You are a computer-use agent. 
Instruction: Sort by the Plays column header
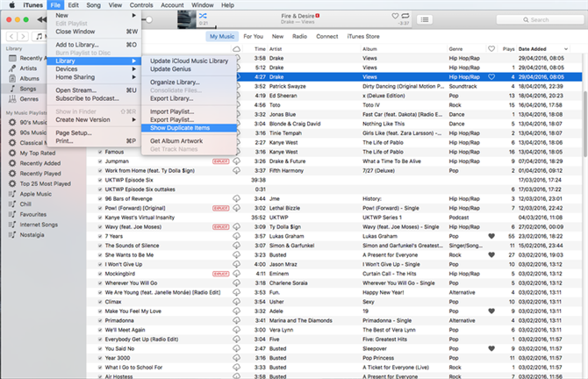click(x=508, y=49)
